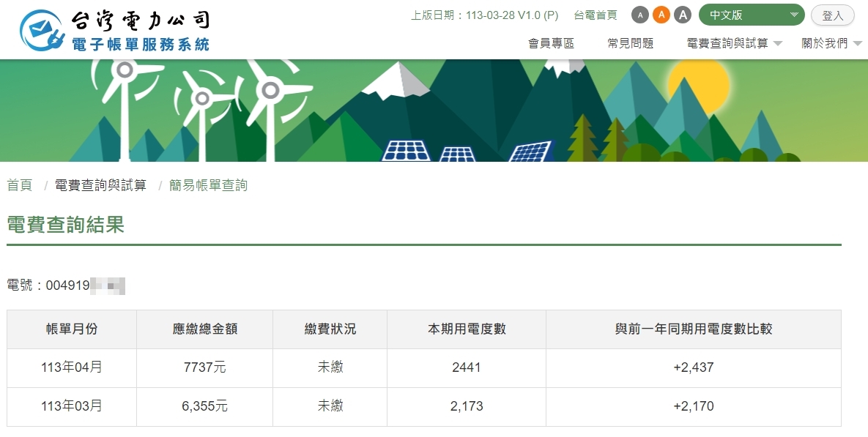
Task: Click 電費查詢與試算 in the breadcrumb
Action: (x=100, y=185)
